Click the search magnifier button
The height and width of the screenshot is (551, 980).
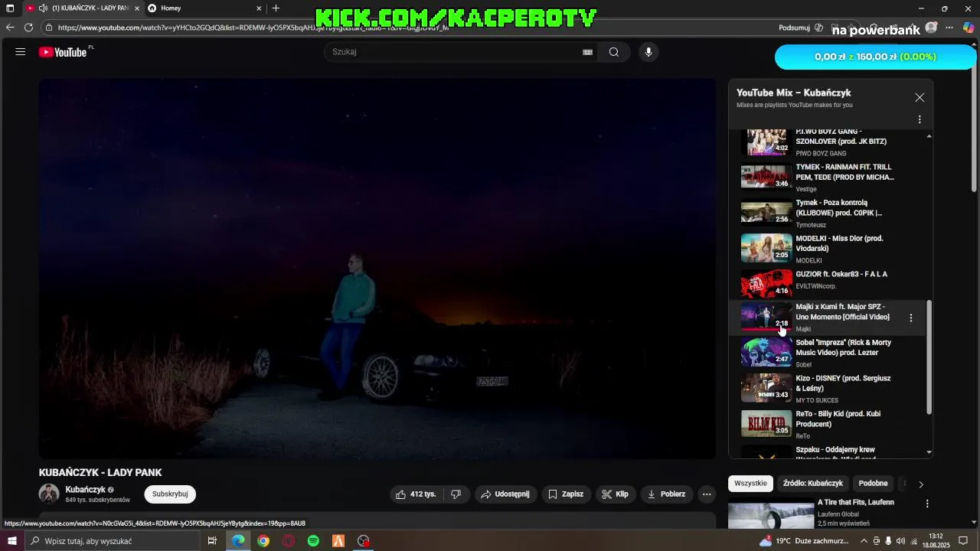(x=614, y=52)
